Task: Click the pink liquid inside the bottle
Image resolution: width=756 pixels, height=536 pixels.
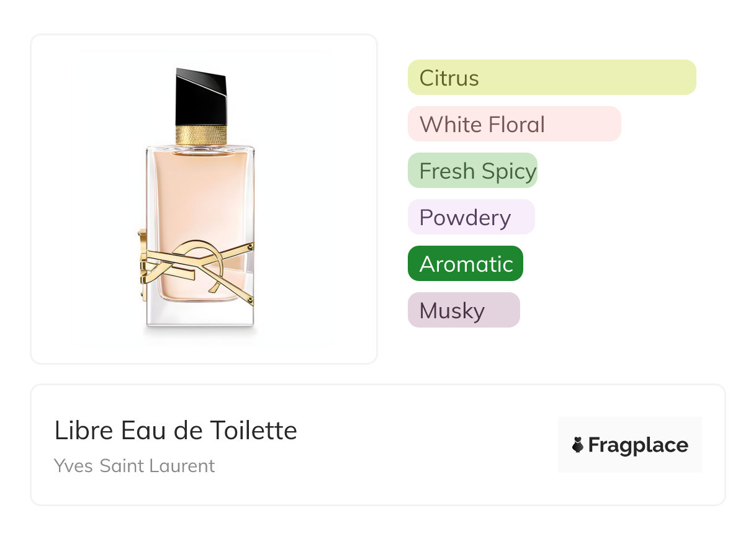Action: pyautogui.click(x=199, y=192)
